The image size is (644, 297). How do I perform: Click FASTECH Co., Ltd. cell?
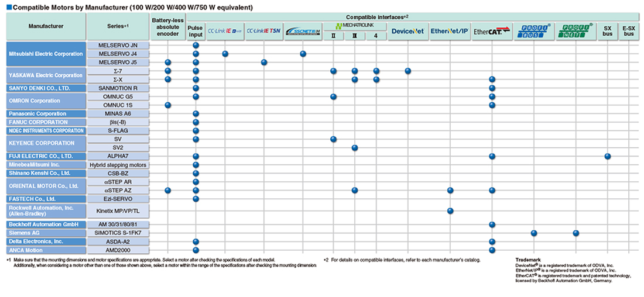pyautogui.click(x=46, y=199)
